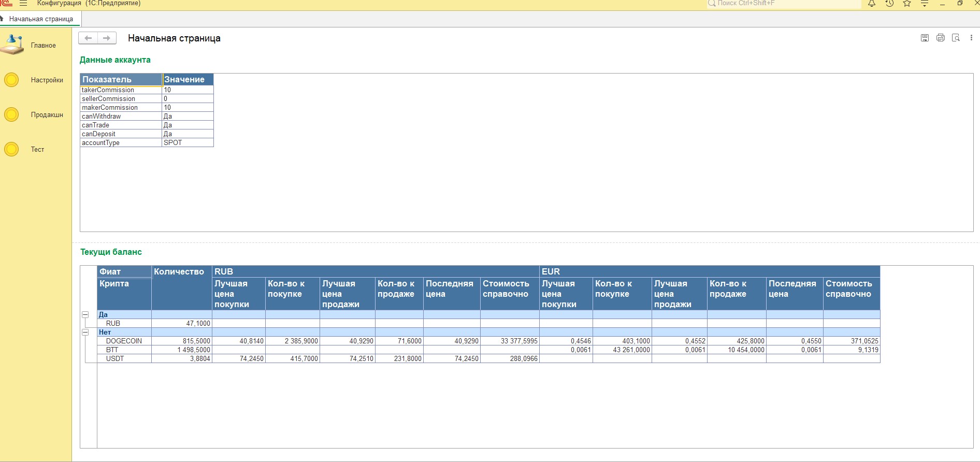Select the canTrade row label
Image resolution: width=980 pixels, height=462 pixels.
pyautogui.click(x=95, y=125)
